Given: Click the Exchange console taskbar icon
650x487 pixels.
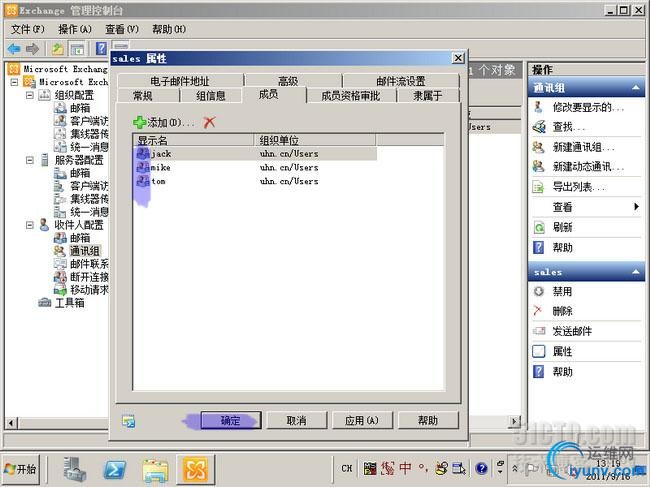Looking at the screenshot, I should tap(195, 470).
